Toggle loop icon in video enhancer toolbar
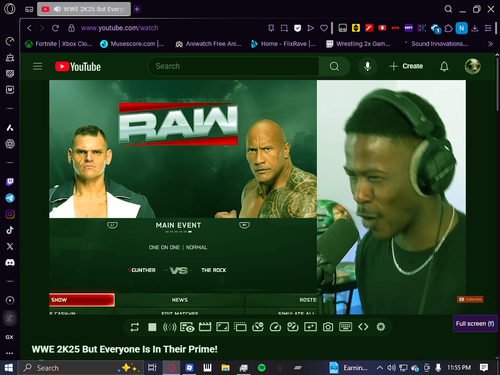This screenshot has width=500, height=375. (135, 327)
